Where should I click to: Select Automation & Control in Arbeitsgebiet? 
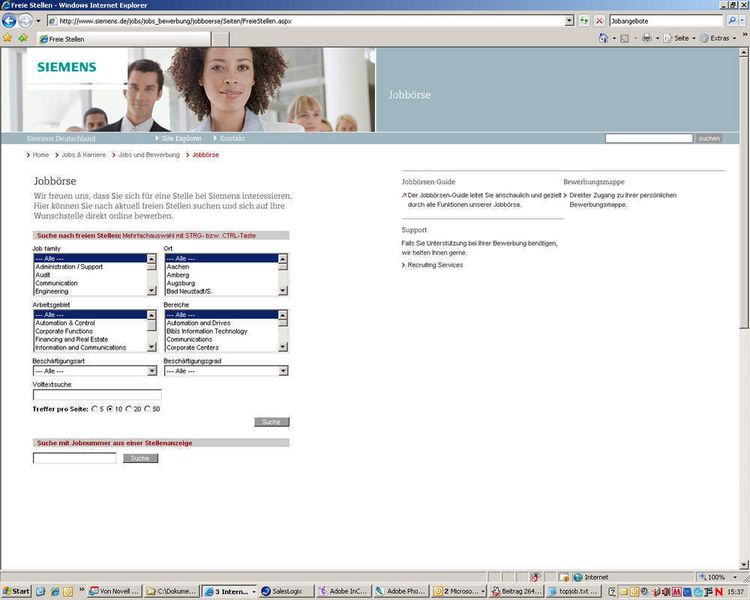[90, 323]
